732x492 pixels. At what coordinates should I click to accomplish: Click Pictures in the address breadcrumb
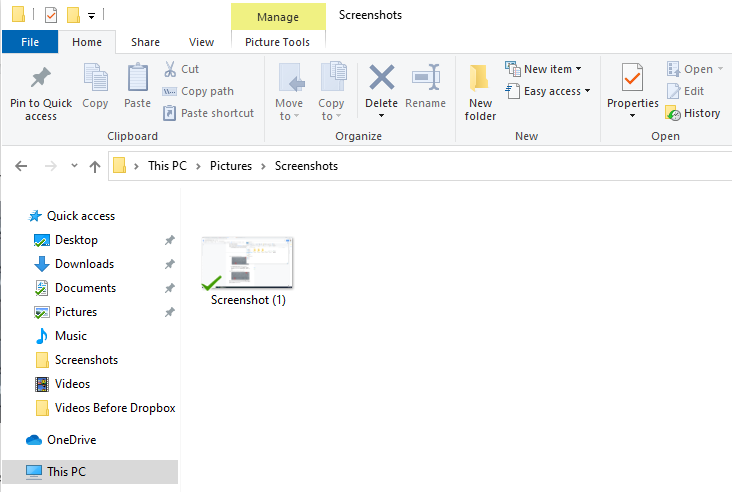coord(231,166)
